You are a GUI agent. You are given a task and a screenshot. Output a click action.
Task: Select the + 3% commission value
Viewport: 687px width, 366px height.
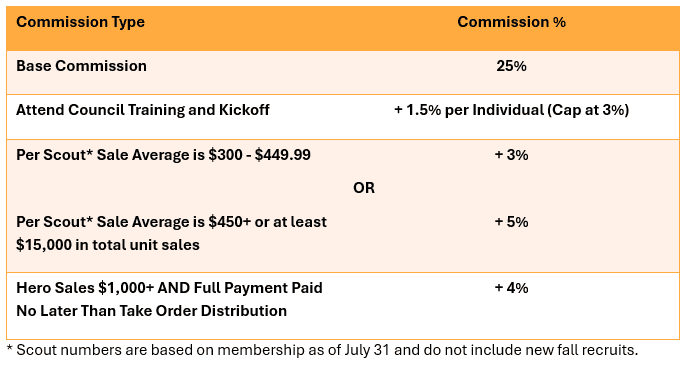pyautogui.click(x=511, y=155)
